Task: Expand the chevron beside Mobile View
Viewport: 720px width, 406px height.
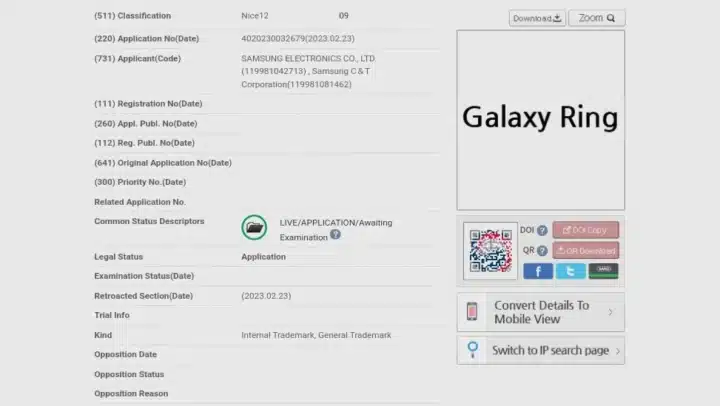Action: [610, 312]
